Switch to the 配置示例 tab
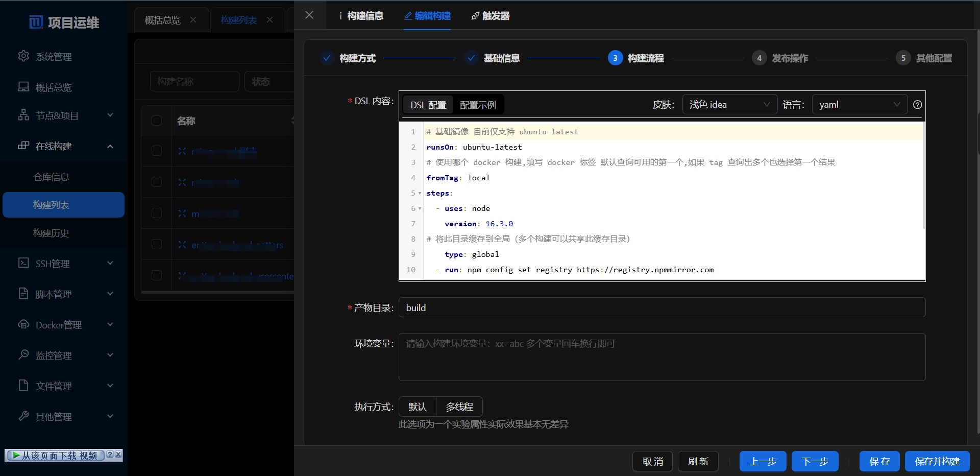 tap(478, 105)
